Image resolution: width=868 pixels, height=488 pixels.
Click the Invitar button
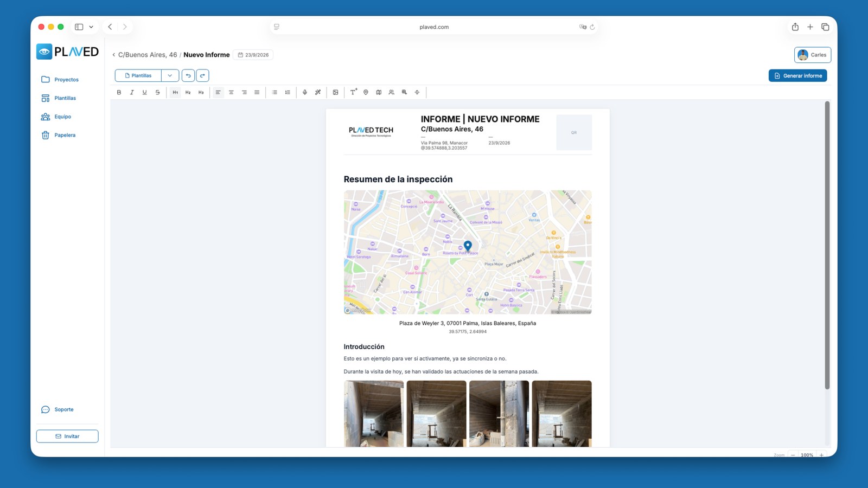(x=67, y=436)
